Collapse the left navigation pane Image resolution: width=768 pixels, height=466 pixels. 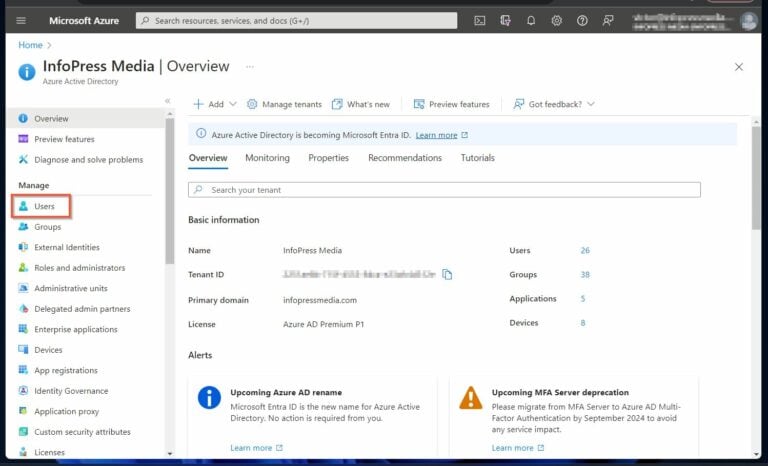pyautogui.click(x=168, y=101)
